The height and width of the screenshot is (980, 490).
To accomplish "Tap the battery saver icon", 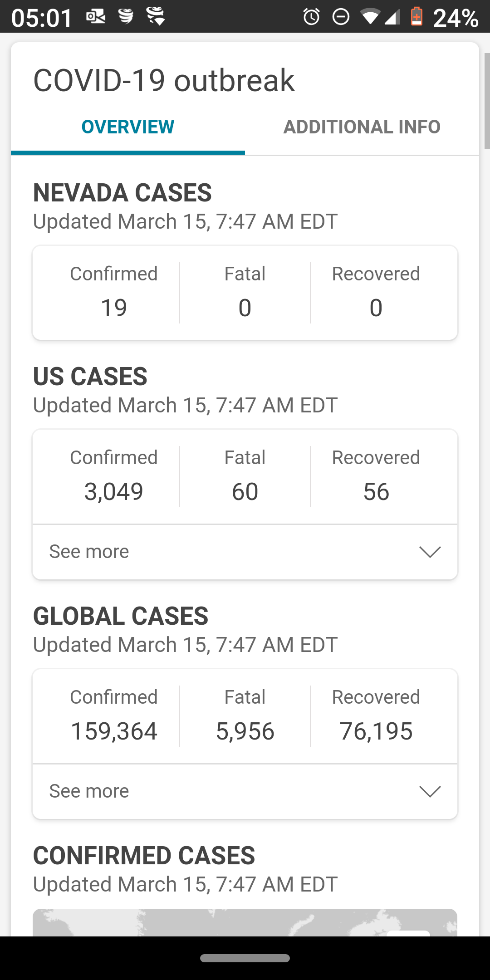I will [416, 17].
